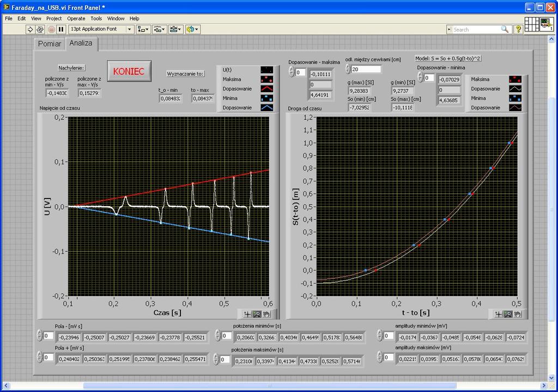This screenshot has height=392, width=558.
Task: Switch to the Pomiar tab
Action: pos(50,44)
